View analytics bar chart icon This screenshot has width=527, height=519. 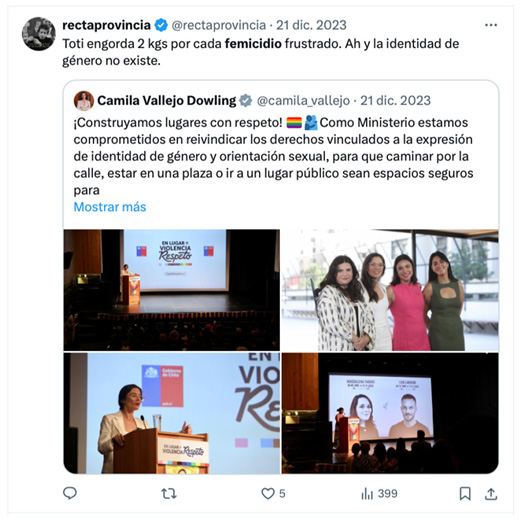[x=367, y=493]
